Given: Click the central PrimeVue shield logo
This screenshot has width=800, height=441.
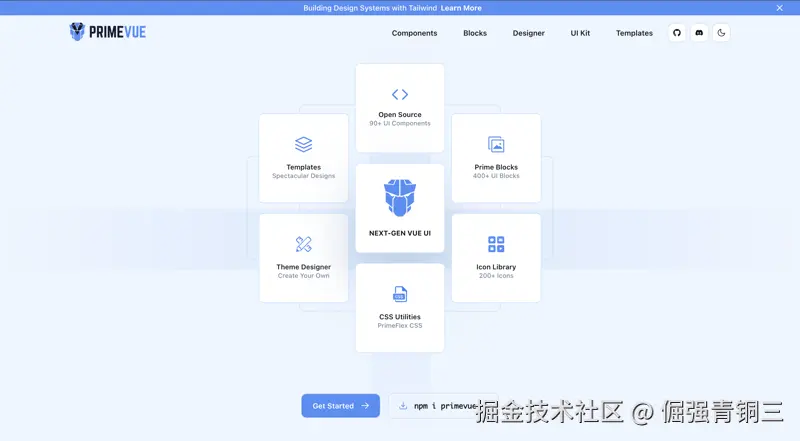Looking at the screenshot, I should point(400,198).
